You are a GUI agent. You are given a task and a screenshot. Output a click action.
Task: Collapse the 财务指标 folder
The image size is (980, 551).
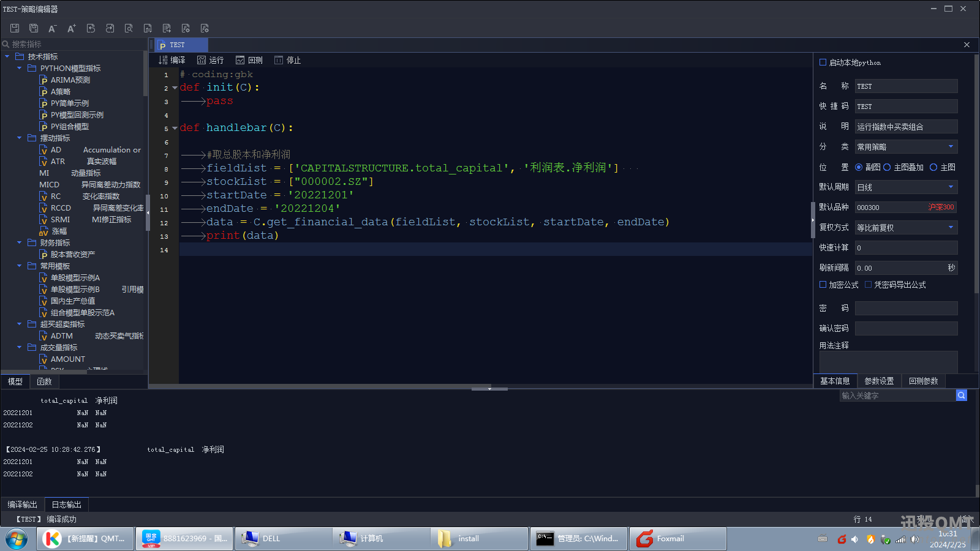(x=20, y=242)
